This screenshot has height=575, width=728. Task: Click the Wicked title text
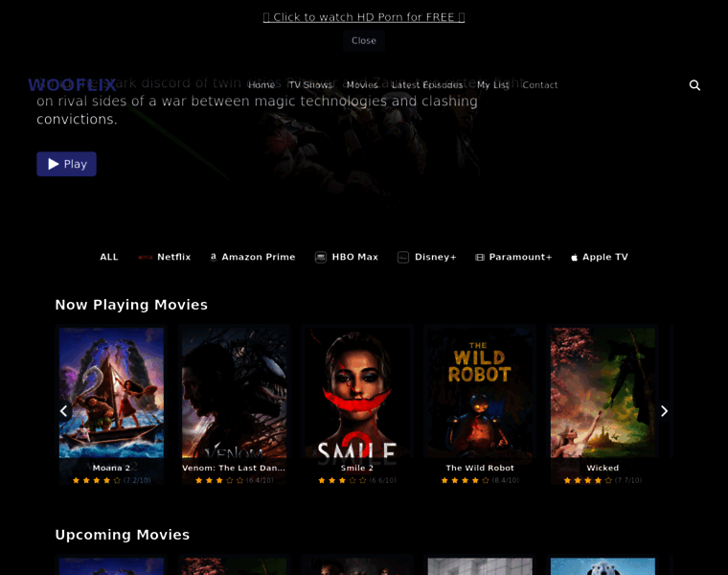(603, 468)
